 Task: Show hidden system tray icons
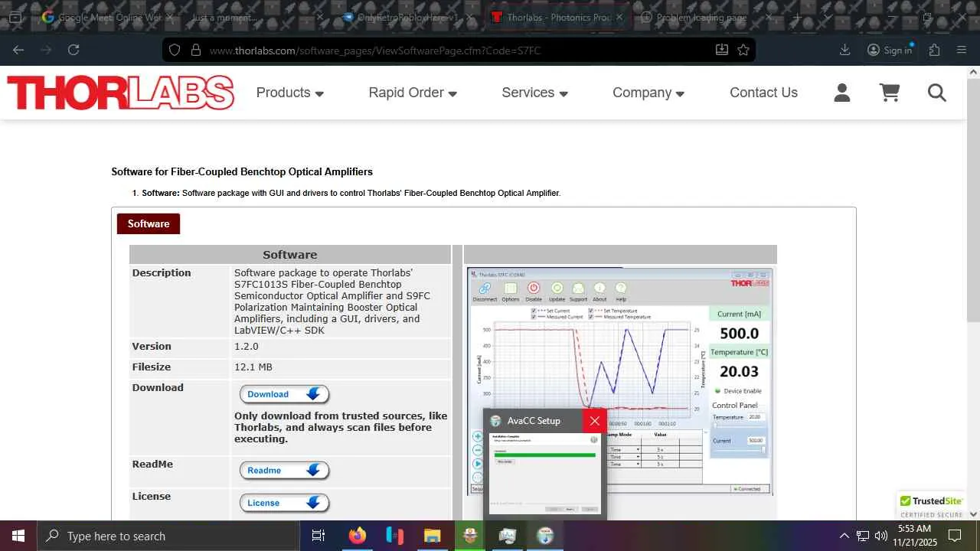[x=844, y=536]
